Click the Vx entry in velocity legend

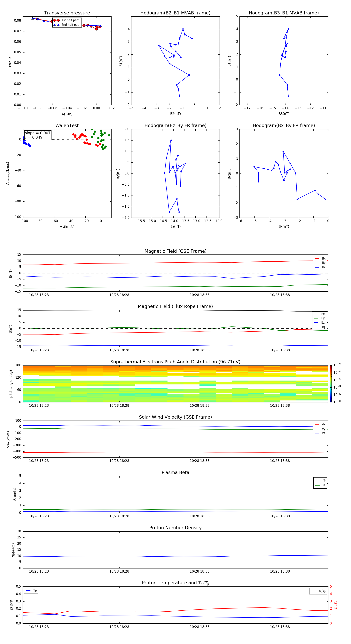[320, 424]
